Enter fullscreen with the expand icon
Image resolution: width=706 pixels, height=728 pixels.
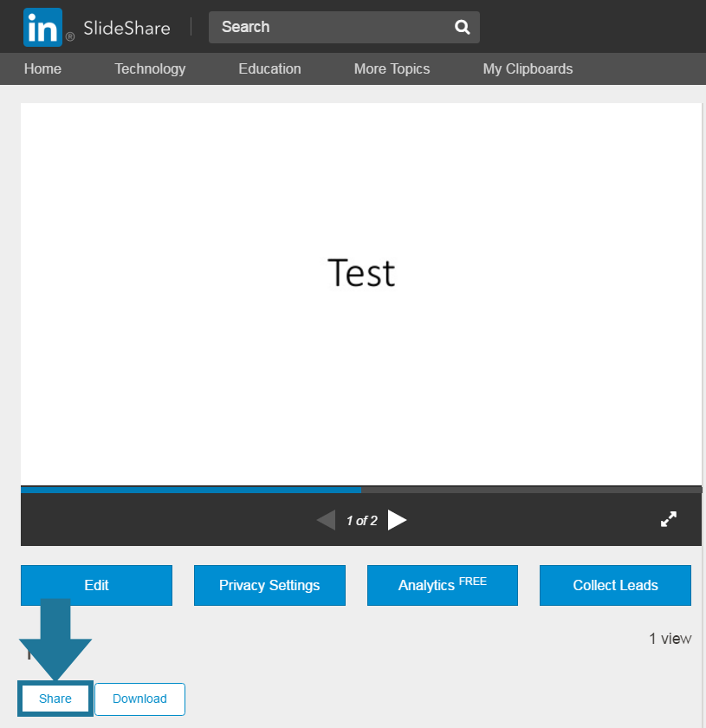click(x=668, y=519)
